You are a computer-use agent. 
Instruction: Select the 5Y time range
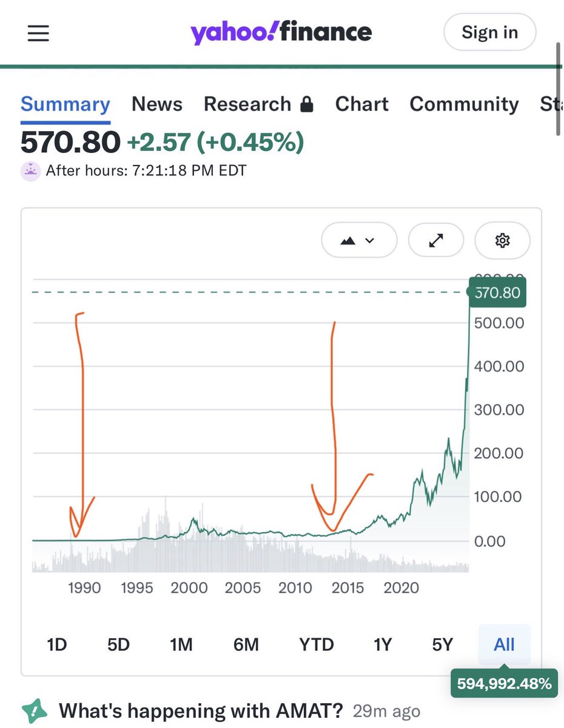(443, 644)
